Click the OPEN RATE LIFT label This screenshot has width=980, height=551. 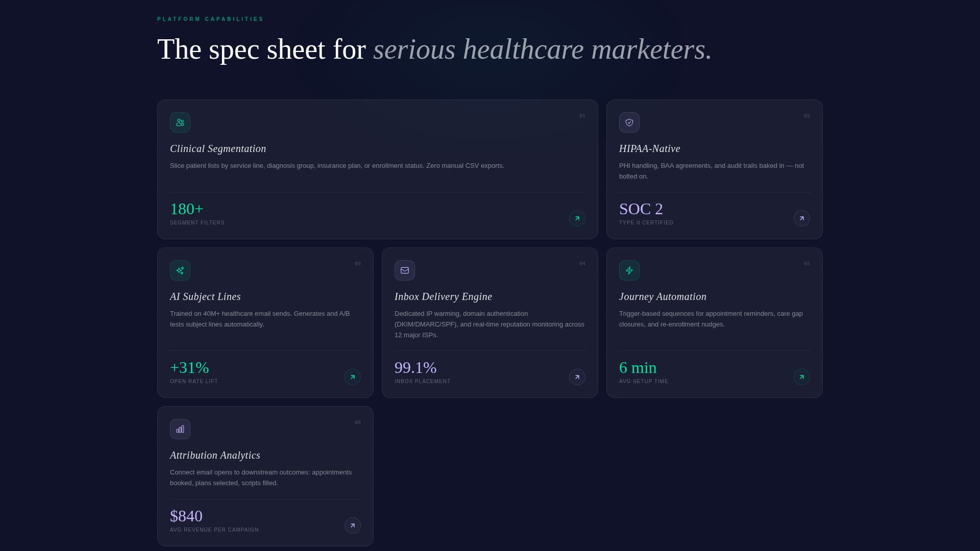[x=194, y=382]
